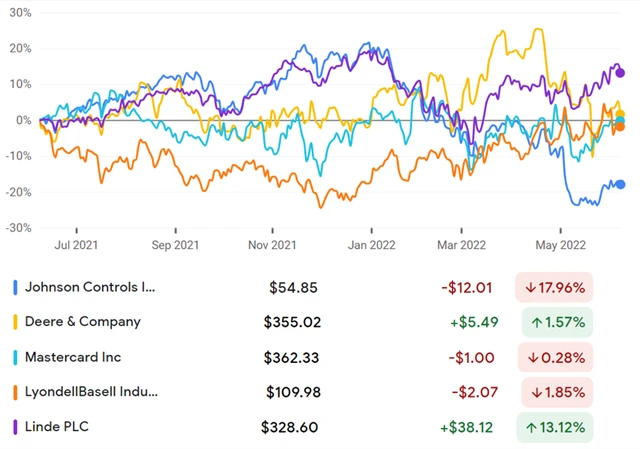Click the Johnson Controls blue legend marker

[15, 287]
